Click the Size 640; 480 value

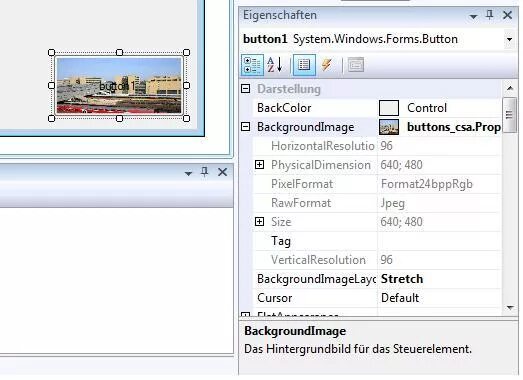(402, 222)
